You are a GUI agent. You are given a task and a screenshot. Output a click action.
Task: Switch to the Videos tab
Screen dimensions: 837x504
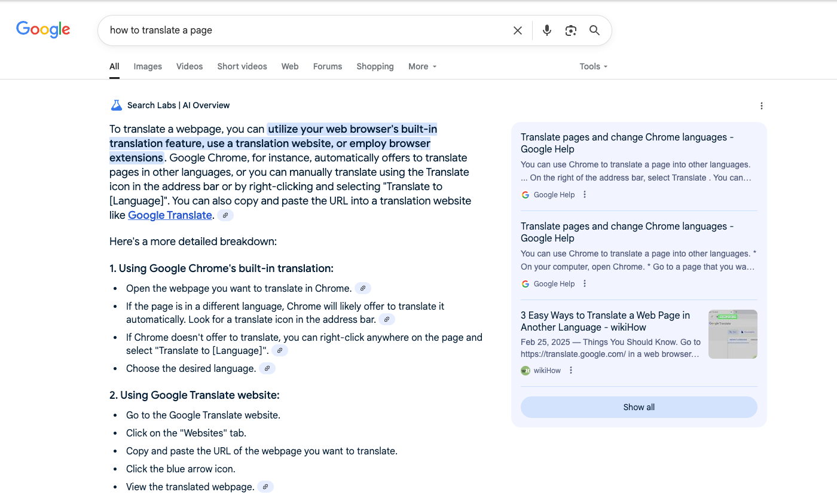pos(190,66)
